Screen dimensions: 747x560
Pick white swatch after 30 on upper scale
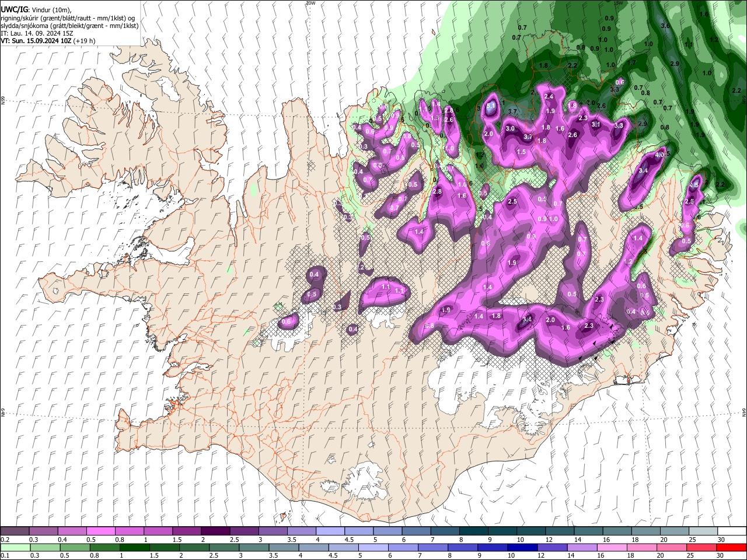tap(732, 531)
